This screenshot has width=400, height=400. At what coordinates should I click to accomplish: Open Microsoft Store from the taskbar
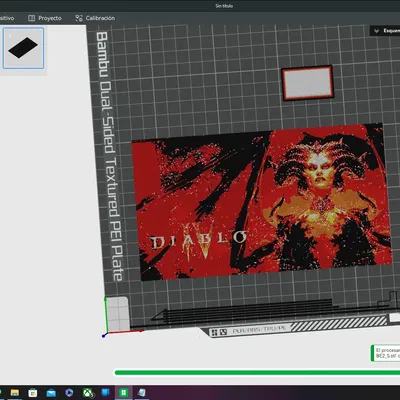point(33,393)
